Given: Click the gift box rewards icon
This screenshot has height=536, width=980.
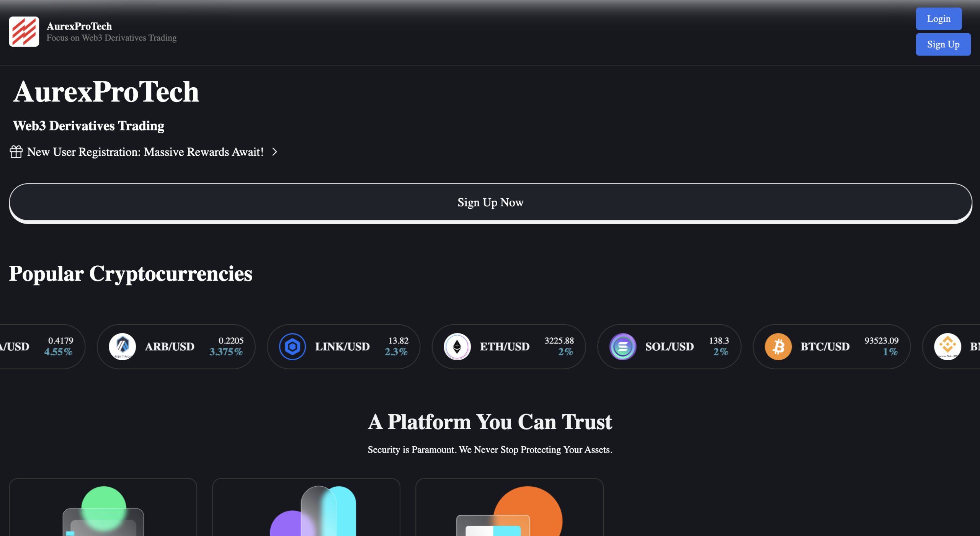Looking at the screenshot, I should point(16,152).
